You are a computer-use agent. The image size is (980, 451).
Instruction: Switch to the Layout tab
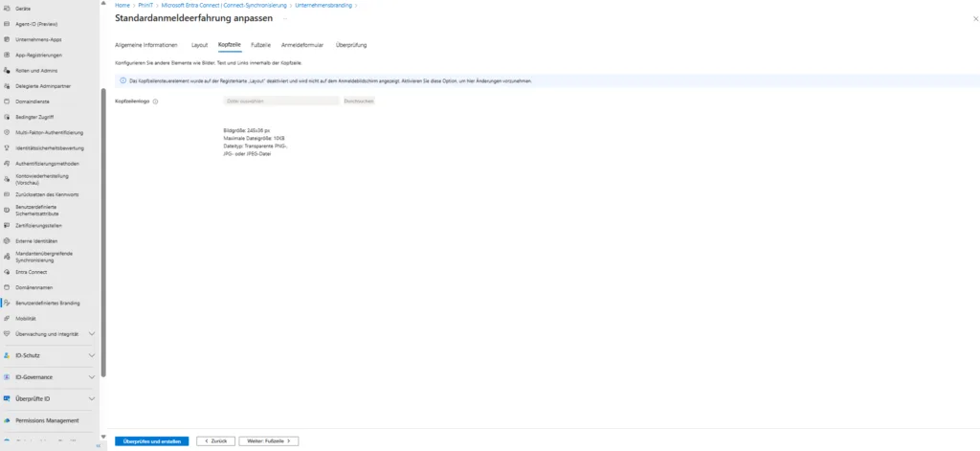pyautogui.click(x=199, y=45)
